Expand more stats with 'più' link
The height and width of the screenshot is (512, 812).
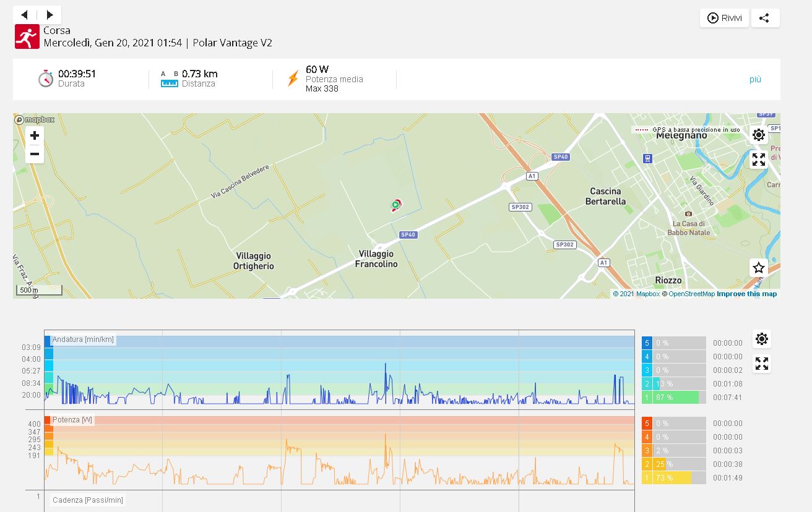[755, 79]
